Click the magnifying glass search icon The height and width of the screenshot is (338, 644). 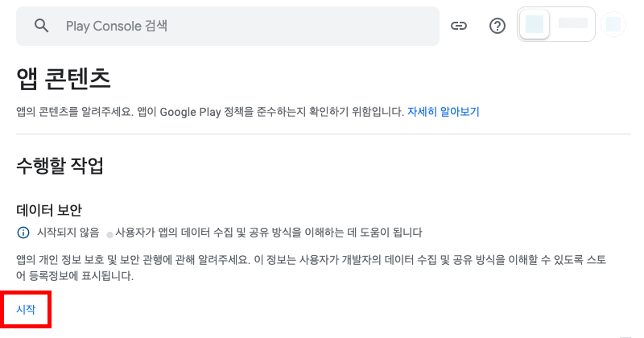click(42, 26)
